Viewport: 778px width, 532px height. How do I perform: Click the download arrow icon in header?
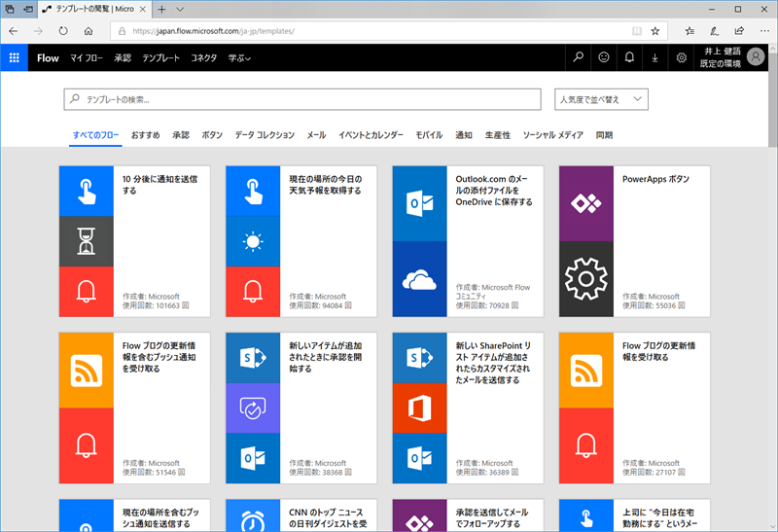point(654,57)
